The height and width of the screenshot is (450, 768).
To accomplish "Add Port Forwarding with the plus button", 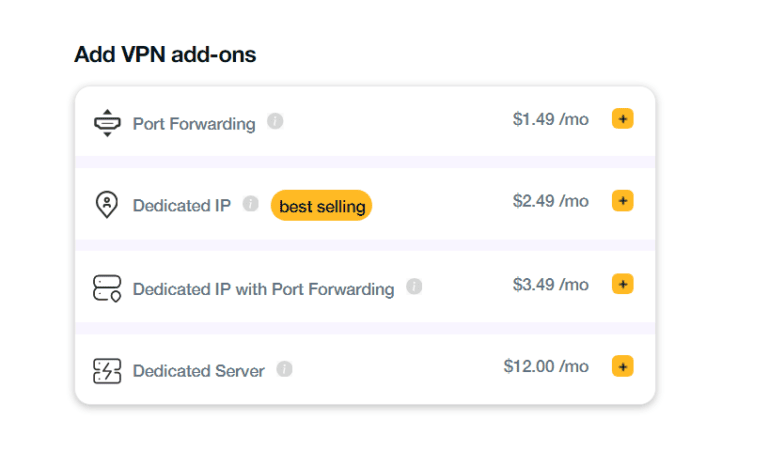I will coord(622,120).
